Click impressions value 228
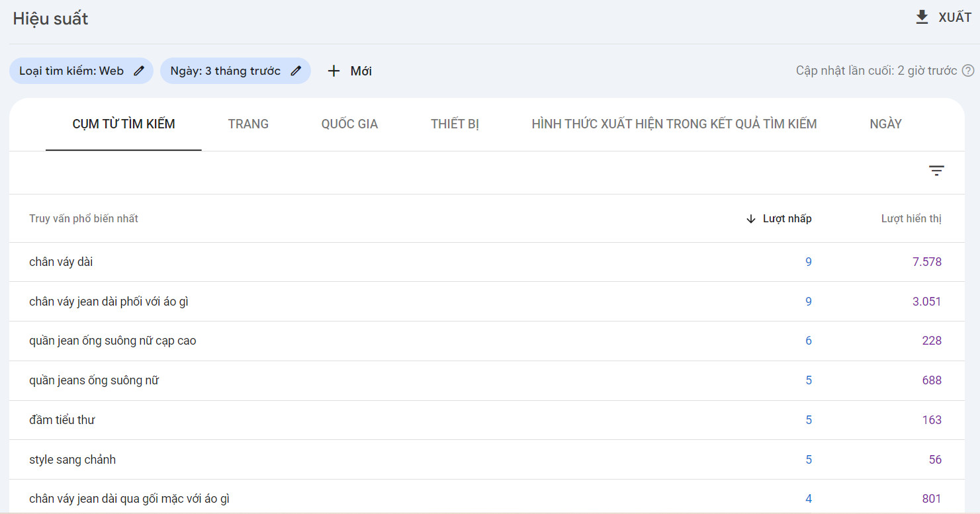The height and width of the screenshot is (514, 980). pyautogui.click(x=932, y=341)
